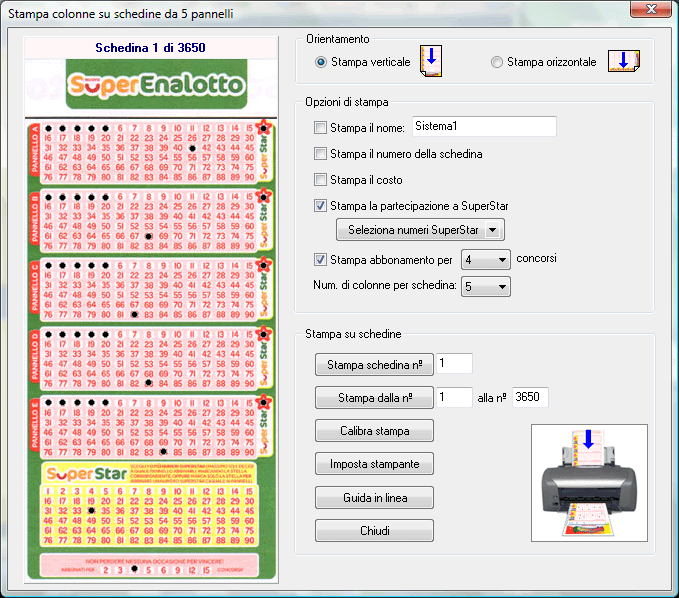Enable the Stampa il nome checkbox

click(x=320, y=127)
